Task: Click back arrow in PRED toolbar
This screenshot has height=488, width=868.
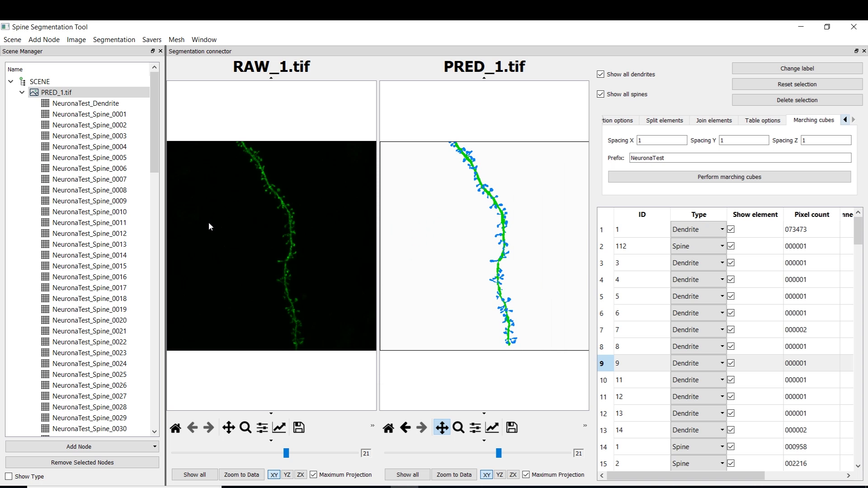Action: (x=405, y=427)
